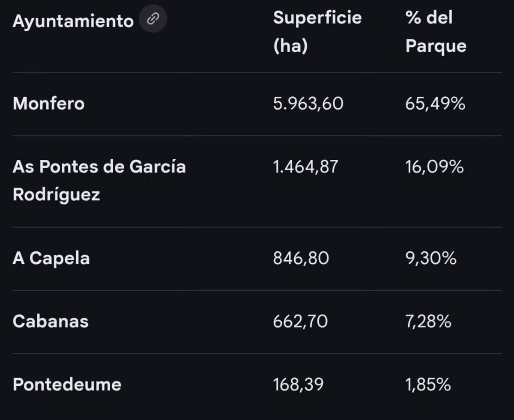Click the 16,09% percentage cell

(x=434, y=167)
